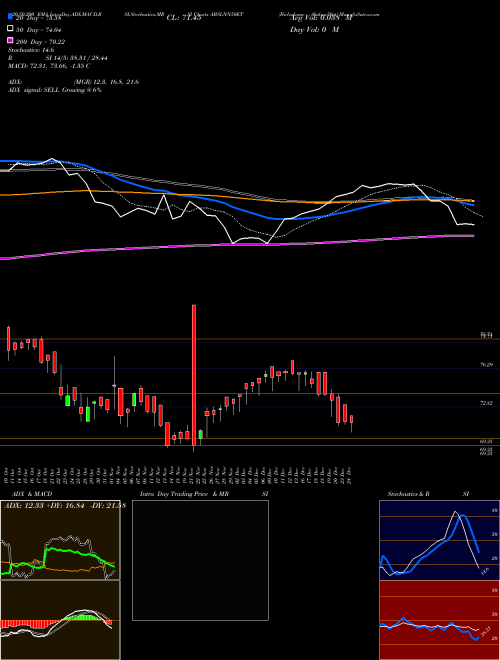The width and height of the screenshot is (500, 660).
Task: Click the 'Stochastics: 14.6' readout
Action: point(31,50)
